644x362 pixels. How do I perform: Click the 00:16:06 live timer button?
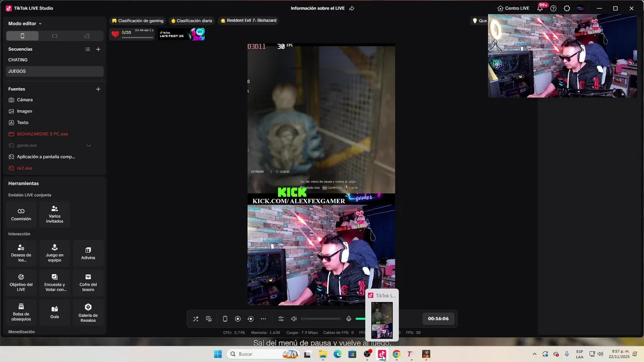(438, 319)
